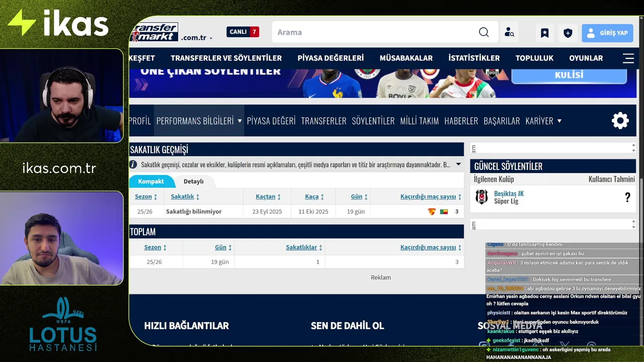Open player Haberler tab
This screenshot has height=362, width=644.
click(461, 121)
